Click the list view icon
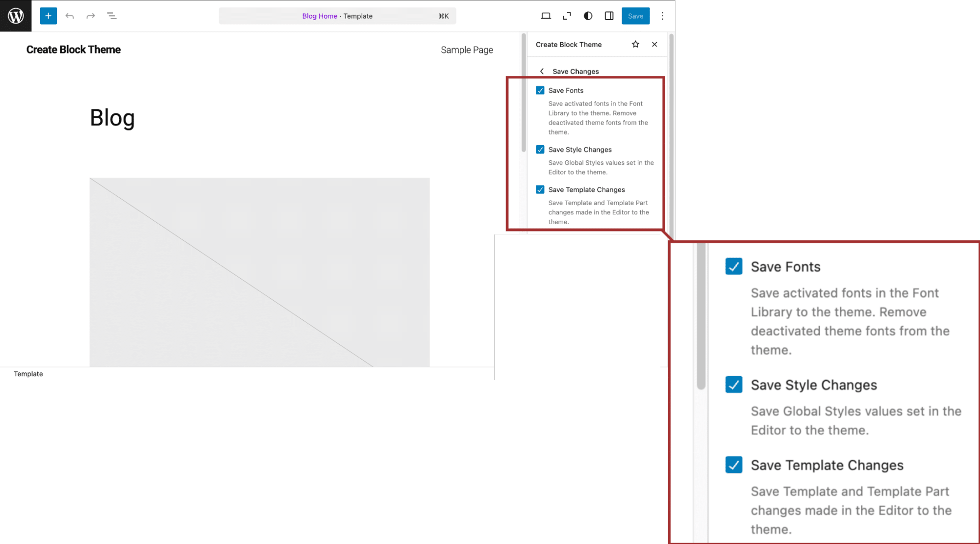This screenshot has width=980, height=544. point(111,15)
